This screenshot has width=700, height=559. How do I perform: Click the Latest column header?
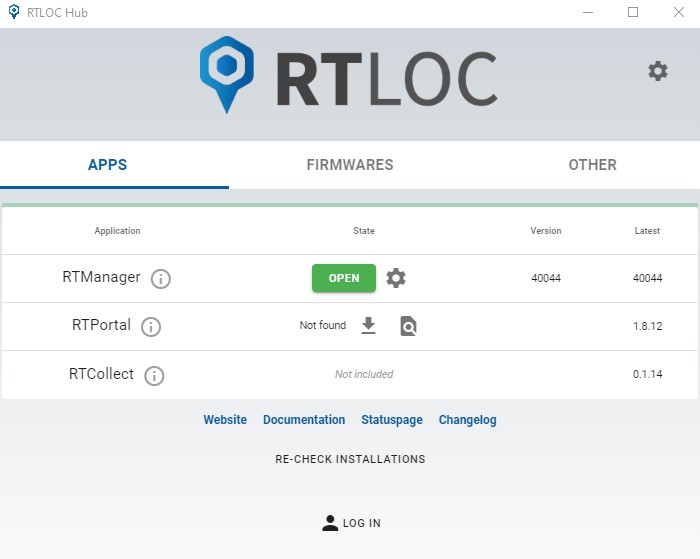click(x=647, y=231)
